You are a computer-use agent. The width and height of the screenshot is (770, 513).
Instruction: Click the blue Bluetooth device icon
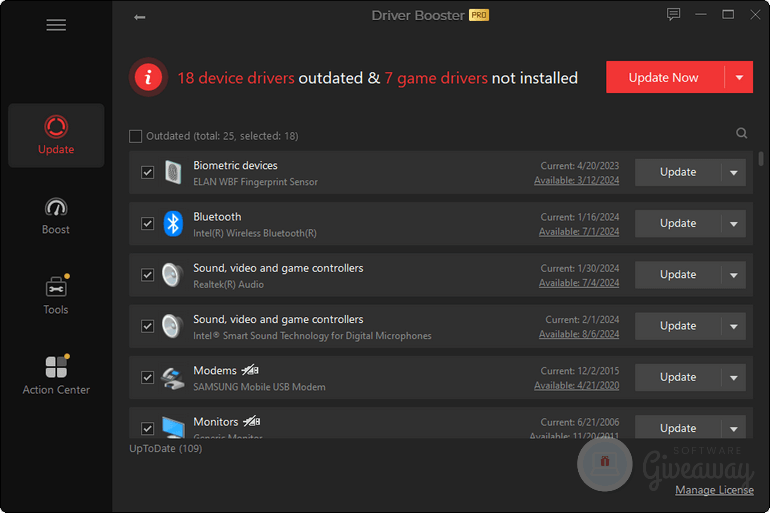point(173,223)
